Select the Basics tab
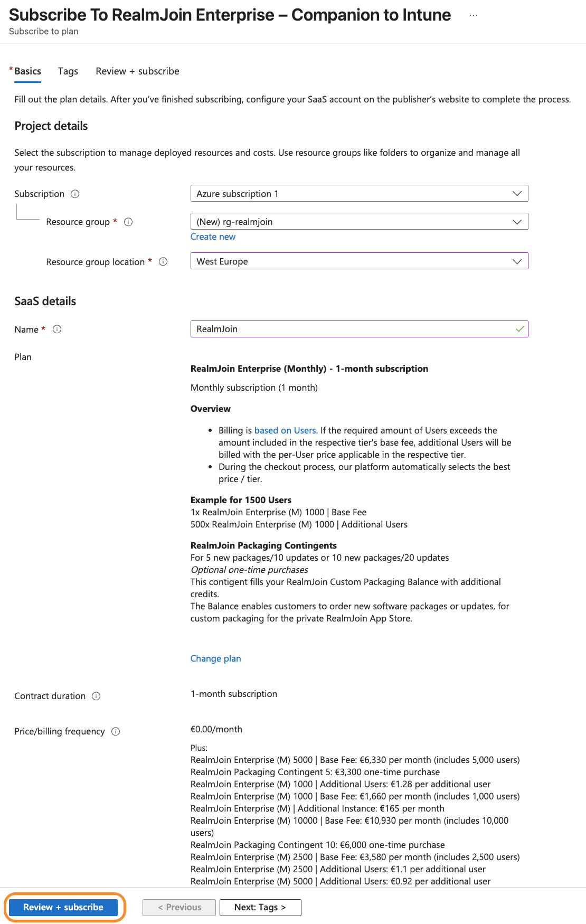 coord(28,71)
